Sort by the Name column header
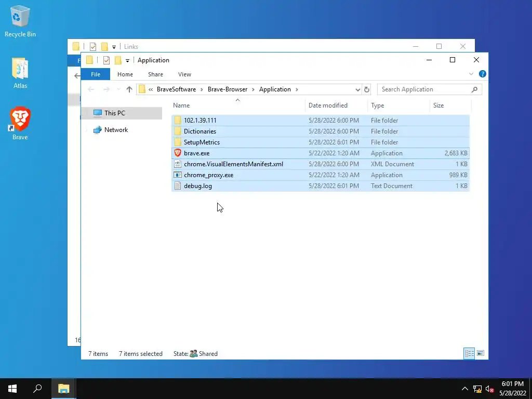 coord(238,105)
